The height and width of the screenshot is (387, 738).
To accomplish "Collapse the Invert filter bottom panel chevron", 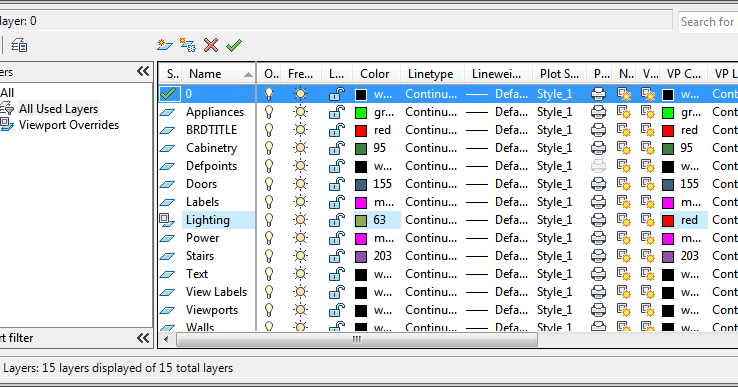I will (x=143, y=338).
